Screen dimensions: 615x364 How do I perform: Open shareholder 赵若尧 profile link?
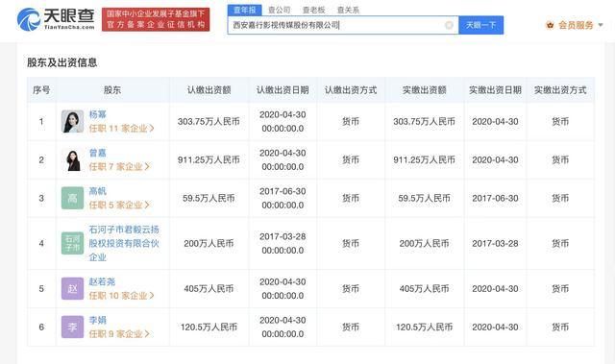102,281
